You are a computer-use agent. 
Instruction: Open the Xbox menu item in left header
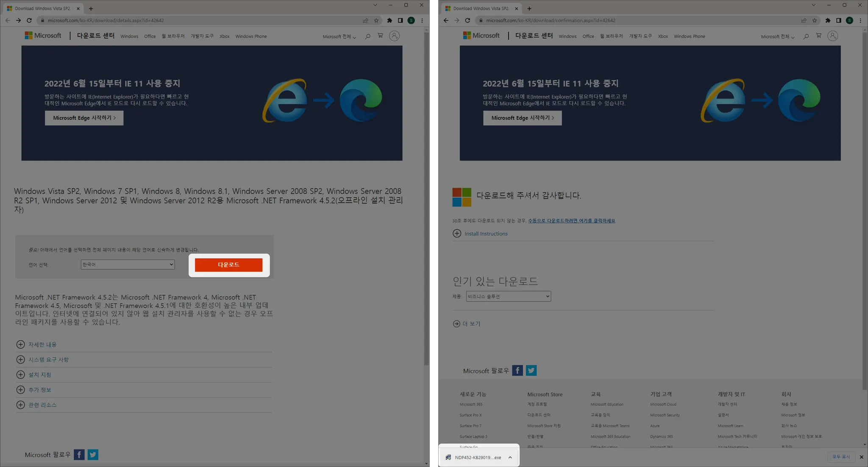pos(224,36)
